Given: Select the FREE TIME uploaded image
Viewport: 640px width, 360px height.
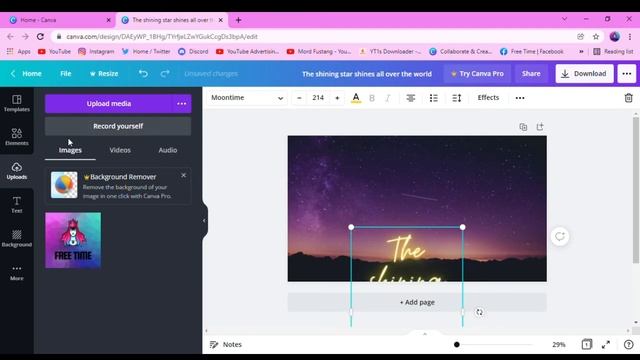Looking at the screenshot, I should (73, 240).
